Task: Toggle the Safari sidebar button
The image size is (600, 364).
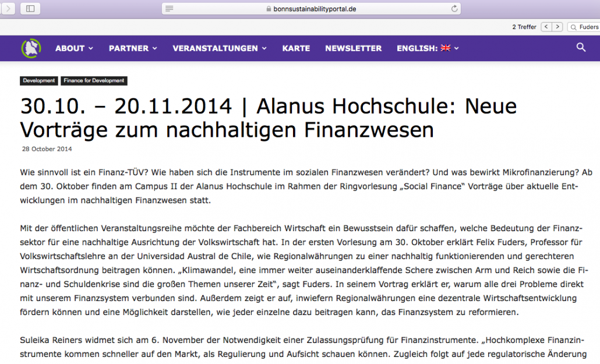Action: pos(30,8)
